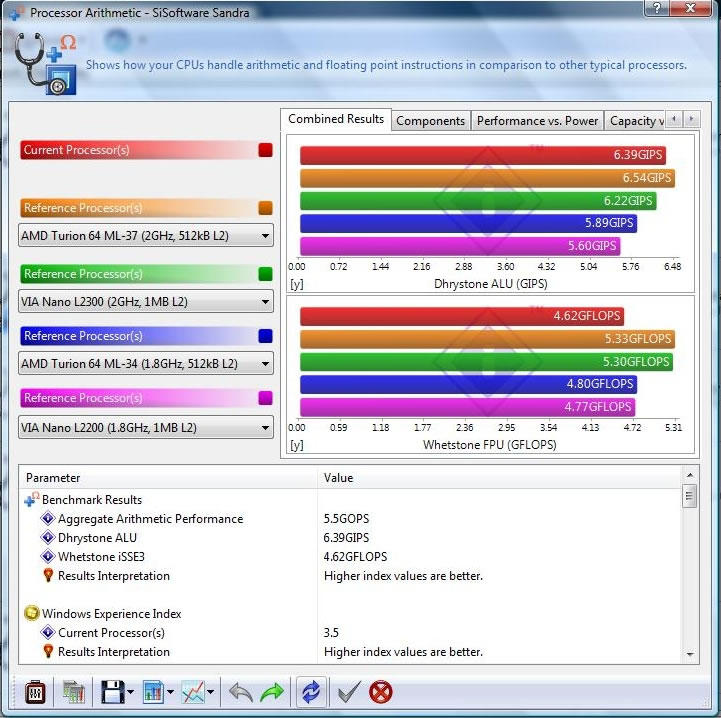The width and height of the screenshot is (721, 718).
Task: Click the help question mark button
Action: [x=657, y=7]
